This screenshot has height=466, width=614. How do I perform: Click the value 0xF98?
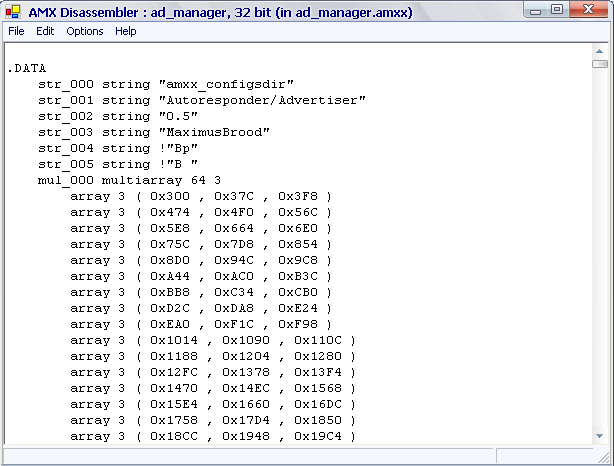pyautogui.click(x=298, y=325)
